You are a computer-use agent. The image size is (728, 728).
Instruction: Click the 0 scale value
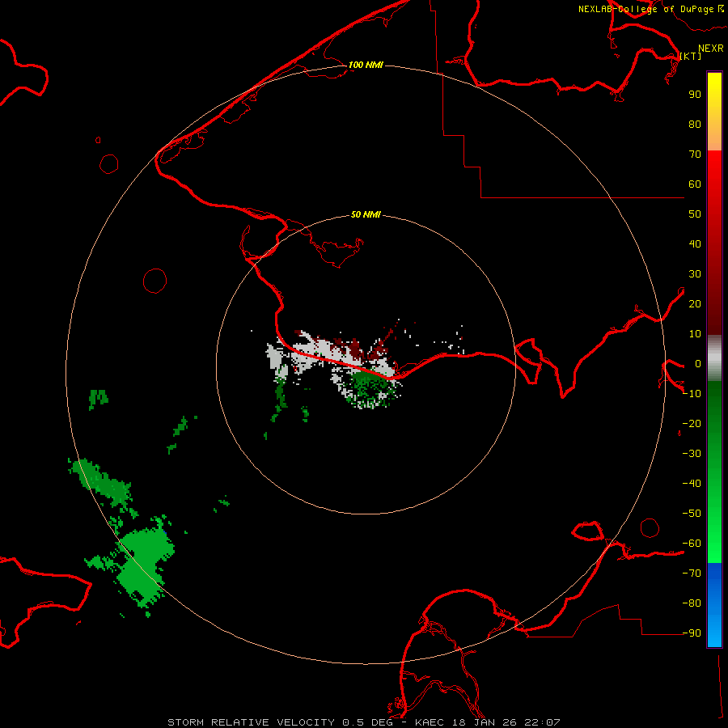[x=697, y=364]
